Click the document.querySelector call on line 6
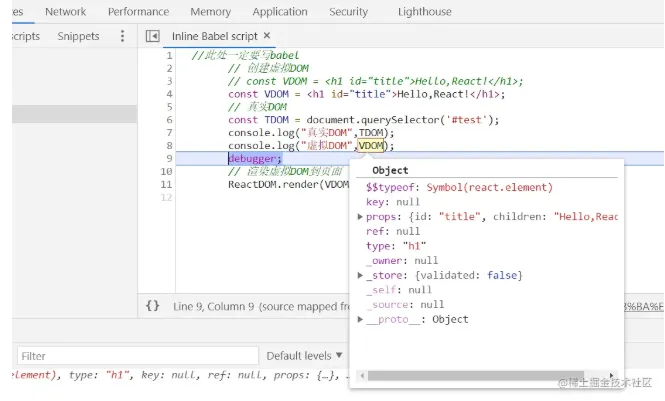Viewport: 665px width, 401px height. (x=402, y=120)
